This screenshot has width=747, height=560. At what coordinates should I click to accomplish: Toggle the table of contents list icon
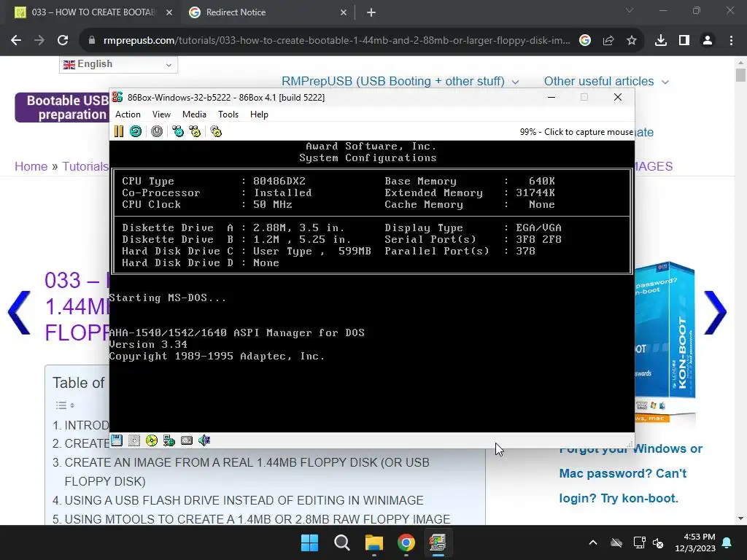pyautogui.click(x=65, y=405)
